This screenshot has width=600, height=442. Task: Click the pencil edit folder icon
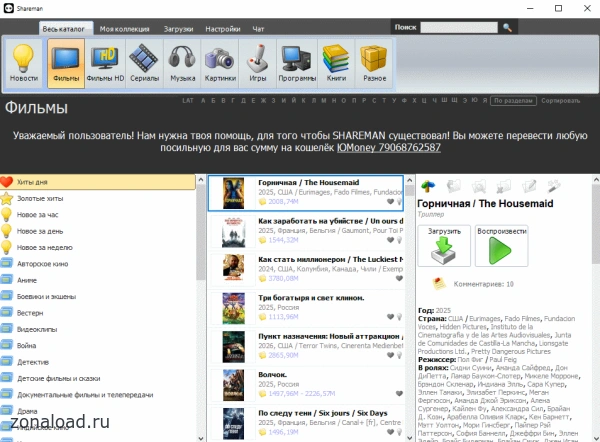click(x=529, y=186)
